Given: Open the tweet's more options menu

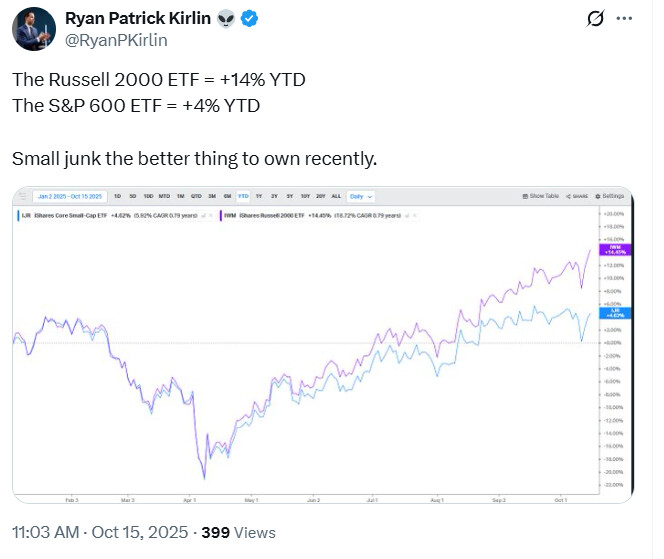Looking at the screenshot, I should [x=624, y=19].
